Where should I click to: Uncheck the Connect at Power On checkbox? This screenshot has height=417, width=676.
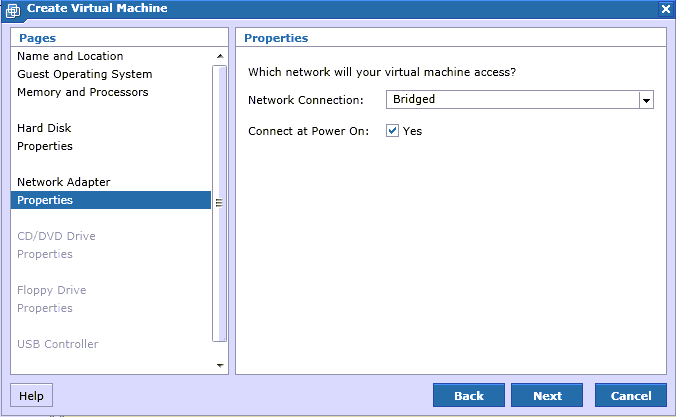pyautogui.click(x=392, y=131)
